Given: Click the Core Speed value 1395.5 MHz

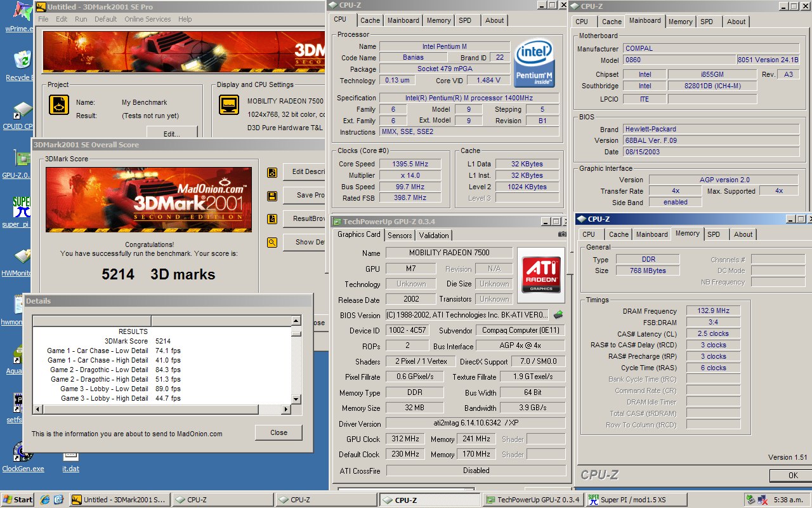Looking at the screenshot, I should click(410, 164).
